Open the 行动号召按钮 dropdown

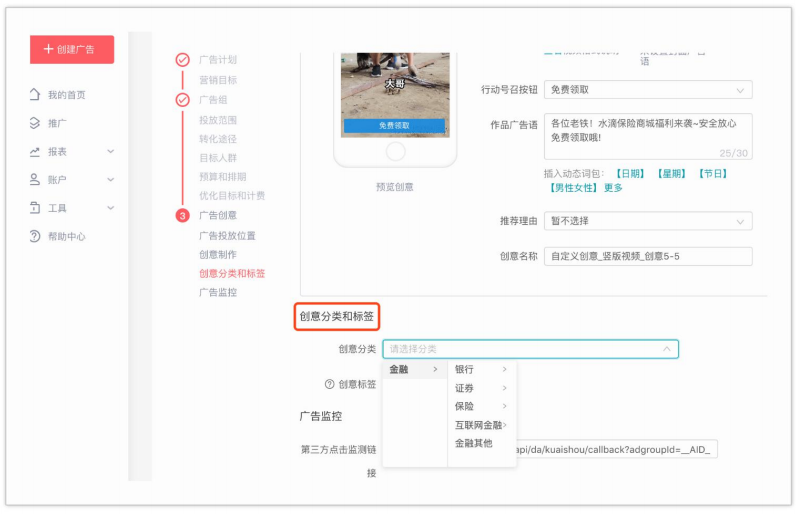pos(648,90)
